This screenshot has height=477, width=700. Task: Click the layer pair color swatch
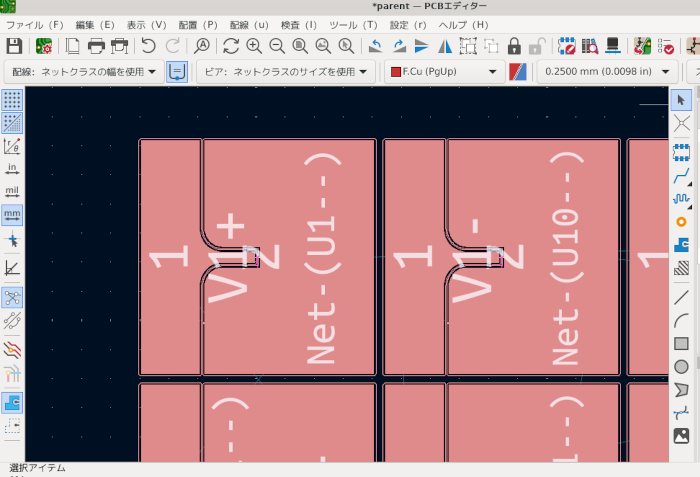(x=518, y=71)
